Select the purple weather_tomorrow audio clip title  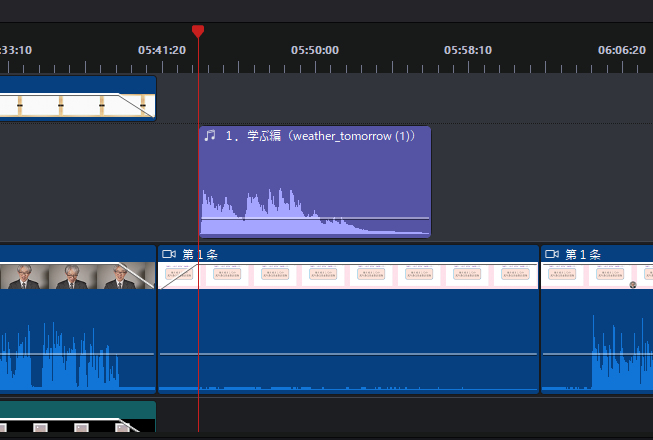(320, 136)
